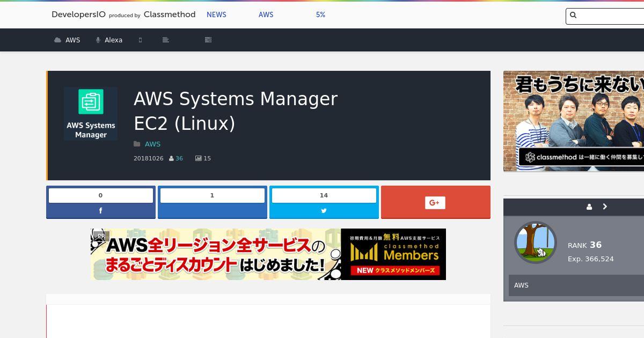Viewport: 644px width, 338px height.
Task: Click the Exp. 366,524 text
Action: click(x=591, y=259)
